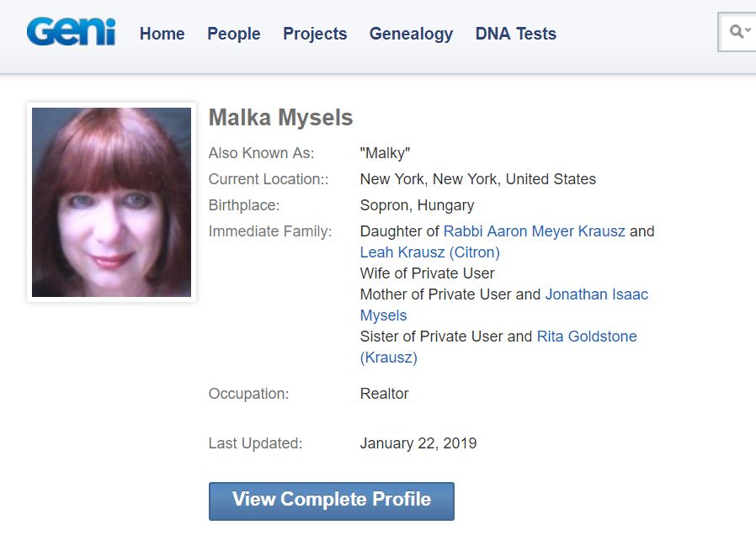Image resolution: width=756 pixels, height=546 pixels.
Task: Click the Geni logo
Action: tap(71, 32)
